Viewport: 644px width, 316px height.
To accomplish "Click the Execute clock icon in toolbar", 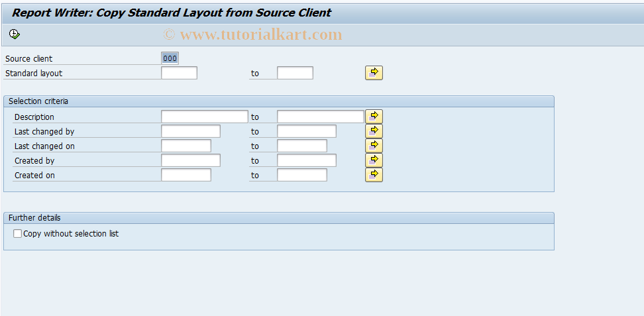I will click(x=15, y=34).
